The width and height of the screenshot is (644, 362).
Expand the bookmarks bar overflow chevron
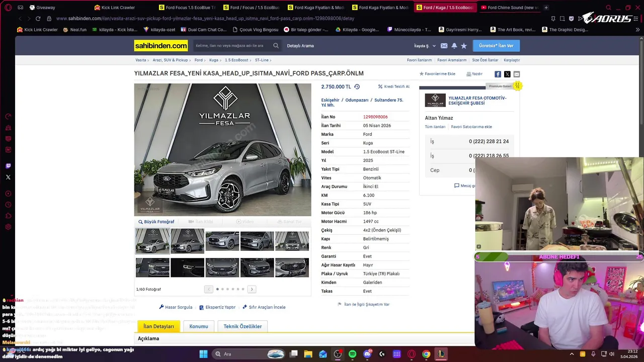(638, 30)
